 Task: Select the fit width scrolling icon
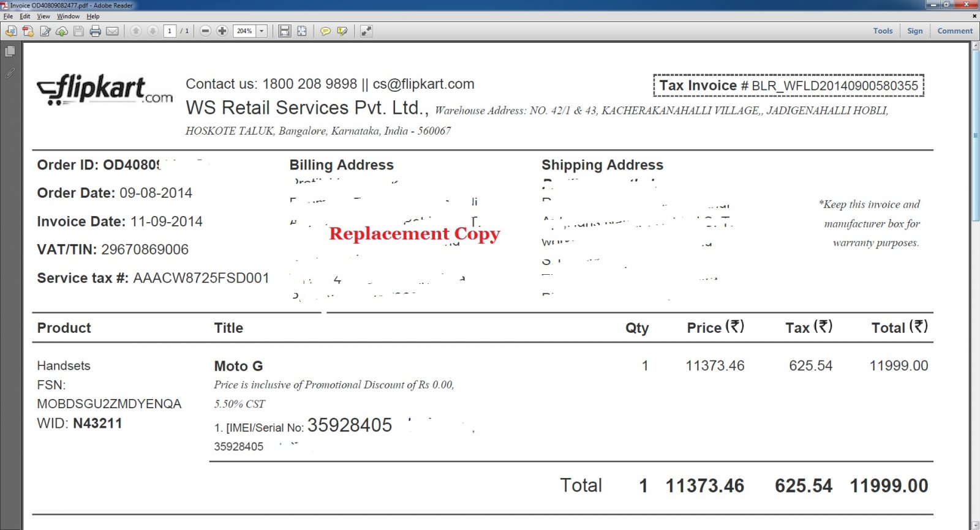tap(285, 31)
